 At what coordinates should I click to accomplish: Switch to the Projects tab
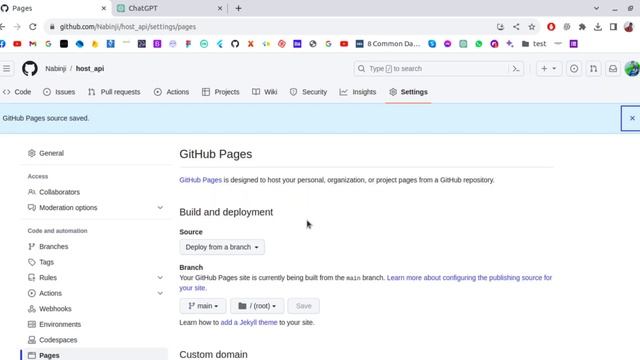pos(220,92)
